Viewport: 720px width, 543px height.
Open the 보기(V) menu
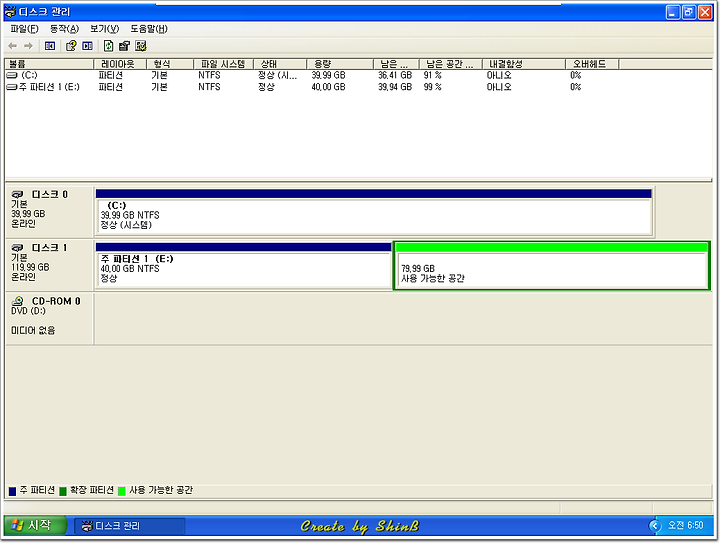[104, 29]
